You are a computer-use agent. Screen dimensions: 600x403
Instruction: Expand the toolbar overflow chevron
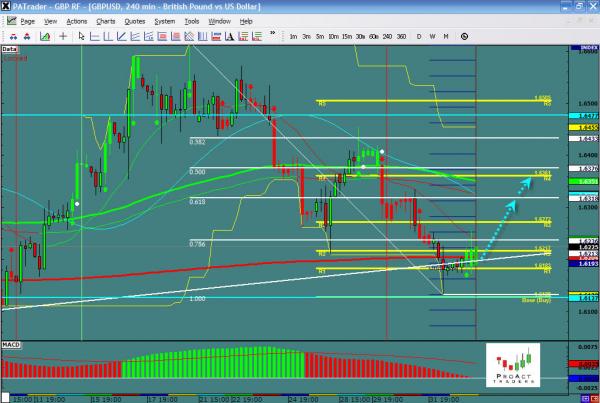tap(274, 35)
